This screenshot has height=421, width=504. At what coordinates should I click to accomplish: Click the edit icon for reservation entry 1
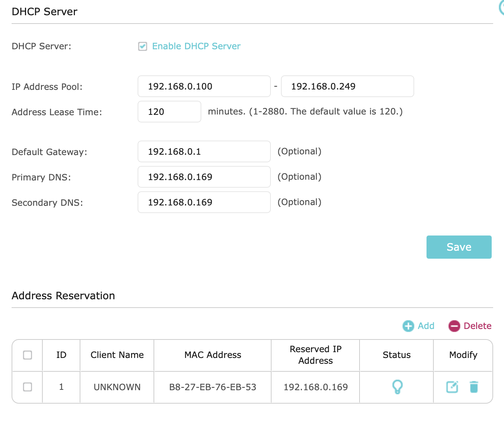coord(452,387)
